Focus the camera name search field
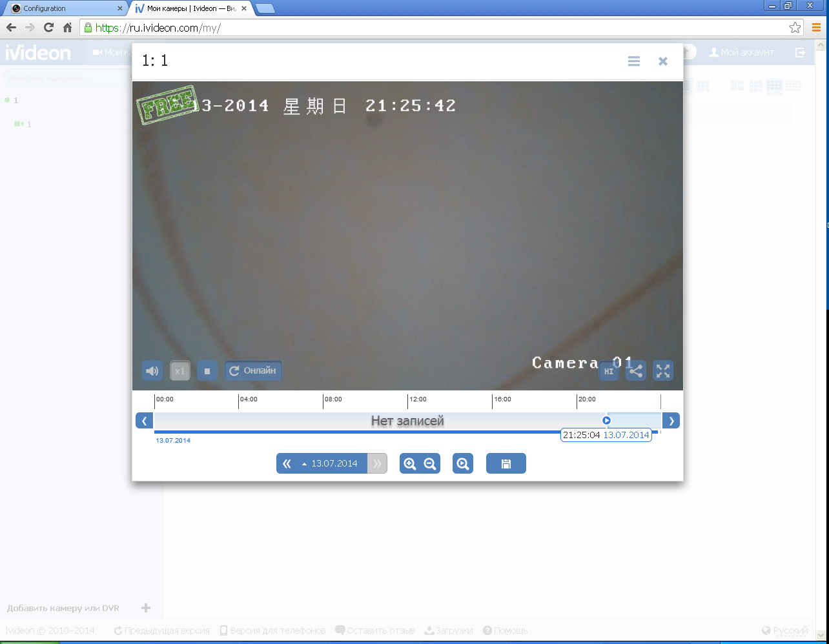829x644 pixels. 67,78
